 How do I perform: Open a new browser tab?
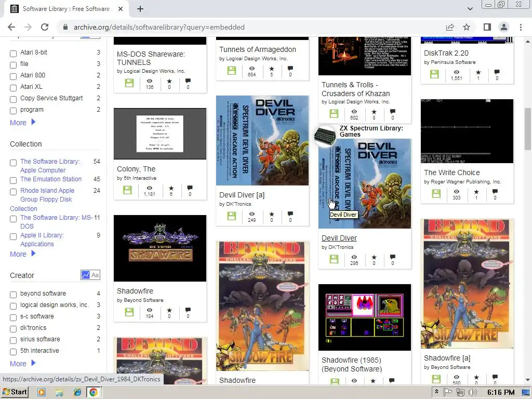coord(140,9)
